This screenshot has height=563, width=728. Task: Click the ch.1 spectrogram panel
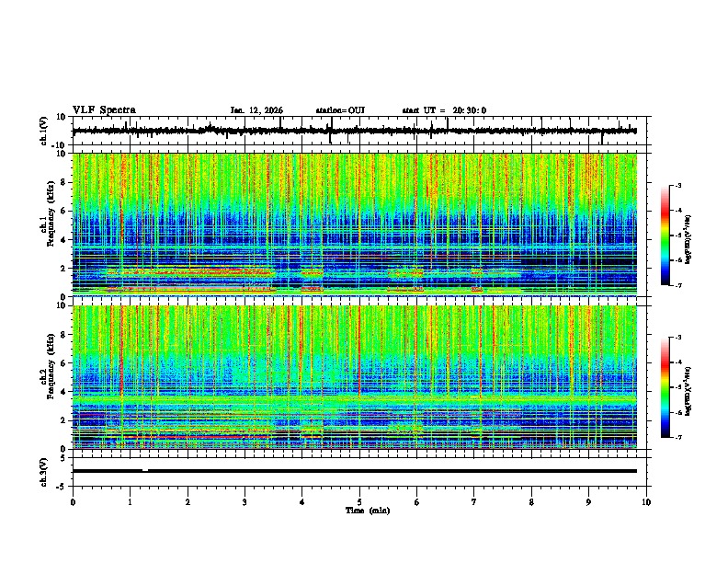coord(355,224)
